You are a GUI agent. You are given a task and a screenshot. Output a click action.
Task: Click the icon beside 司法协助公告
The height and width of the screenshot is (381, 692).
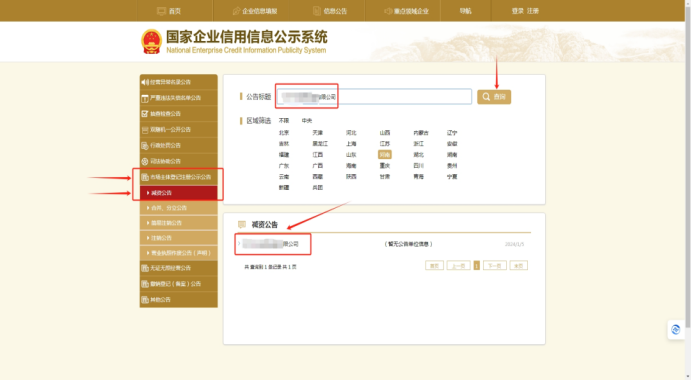coord(145,162)
